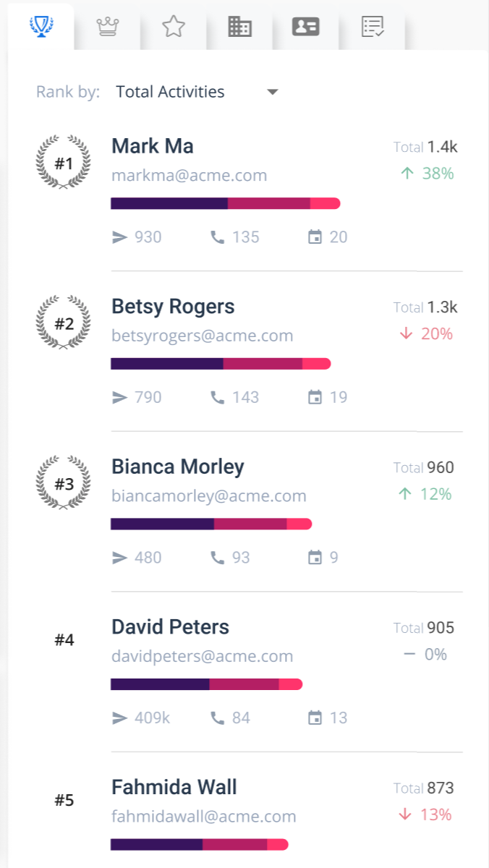
Task: Click David Peters' phone calls icon
Action: 217,718
